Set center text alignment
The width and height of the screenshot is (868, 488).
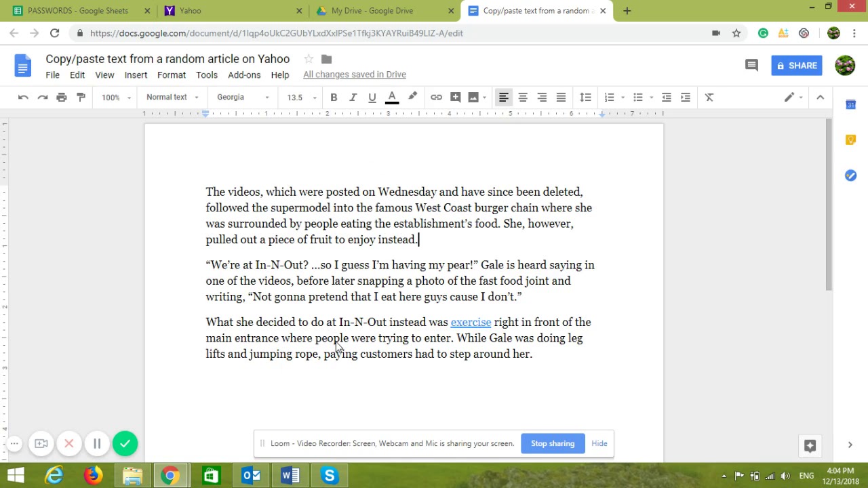pos(523,98)
